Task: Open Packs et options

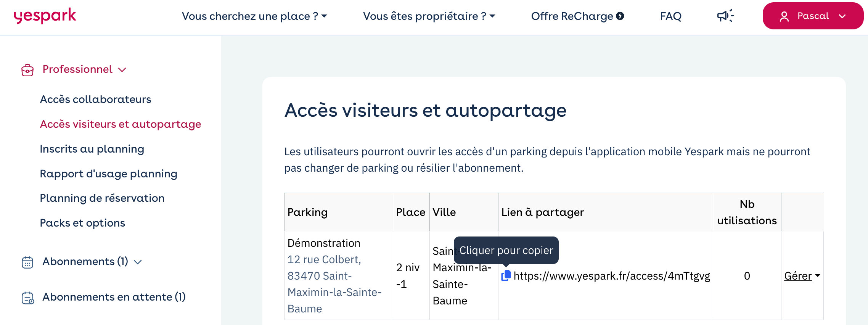Action: (82, 223)
